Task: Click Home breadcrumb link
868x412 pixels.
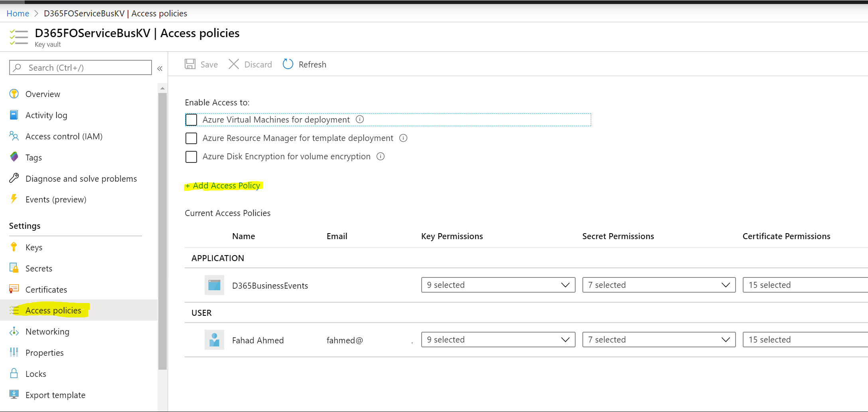Action: 18,14
